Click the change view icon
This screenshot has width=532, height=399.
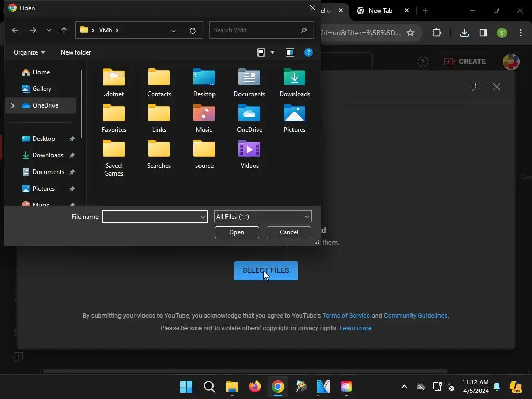261,52
